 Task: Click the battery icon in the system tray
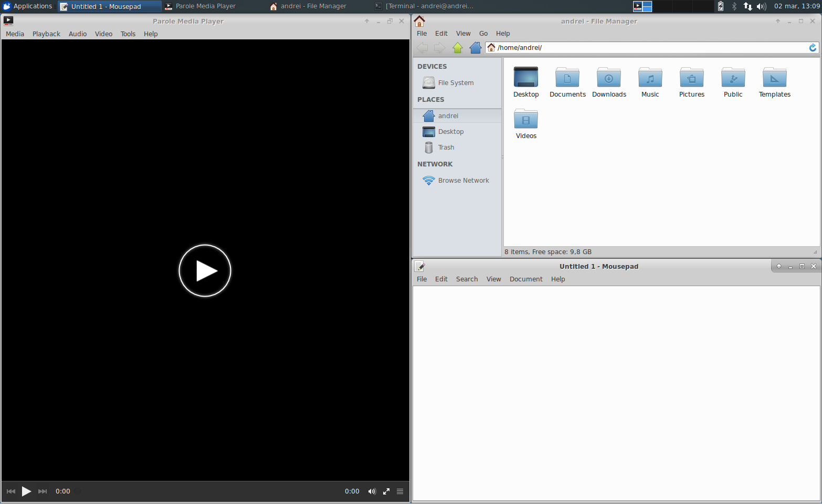tap(720, 6)
